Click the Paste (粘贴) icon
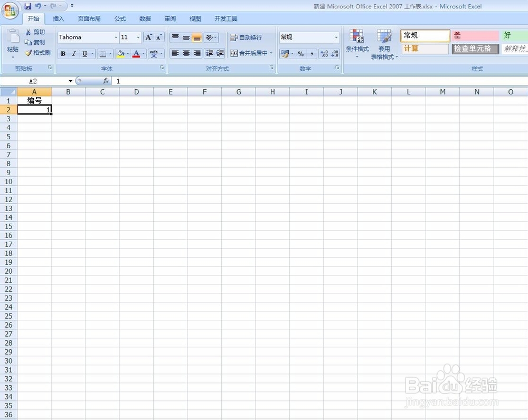The width and height of the screenshot is (528, 420). [x=13, y=36]
